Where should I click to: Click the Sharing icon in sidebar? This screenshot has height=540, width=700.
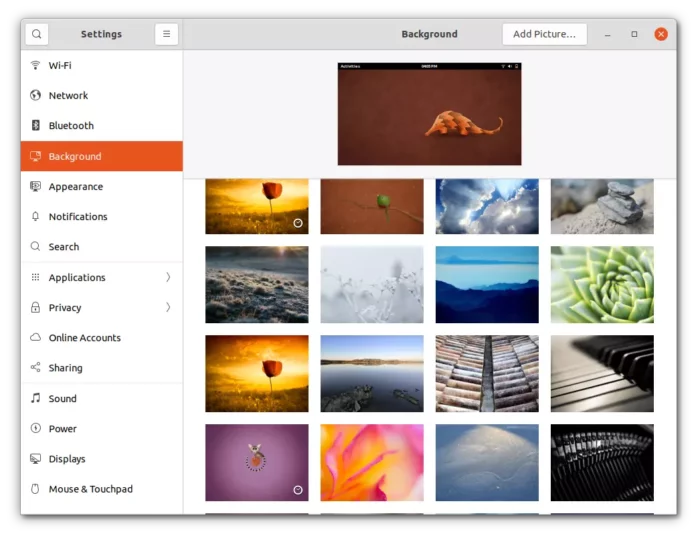click(x=35, y=367)
